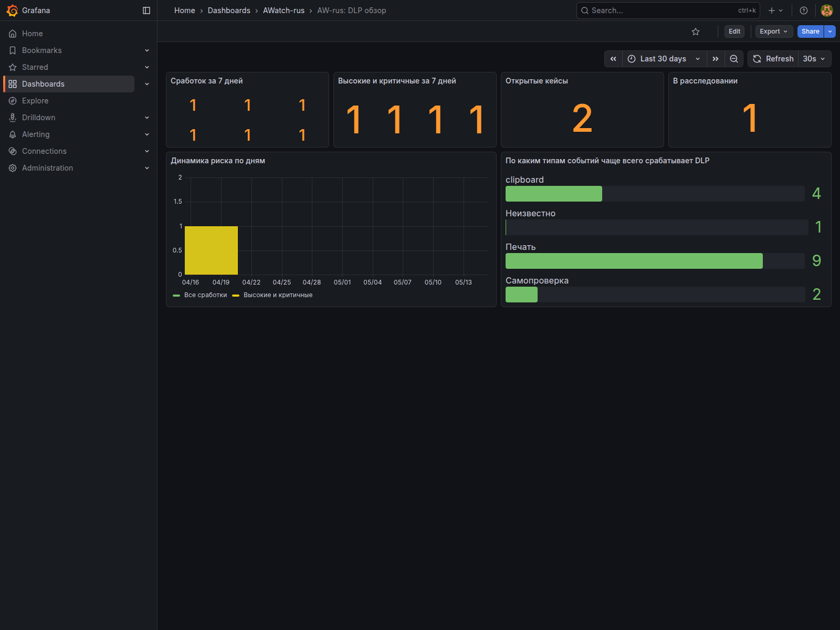This screenshot has width=840, height=630.
Task: Open Drilldown in sidebar menu
Action: pyautogui.click(x=38, y=118)
